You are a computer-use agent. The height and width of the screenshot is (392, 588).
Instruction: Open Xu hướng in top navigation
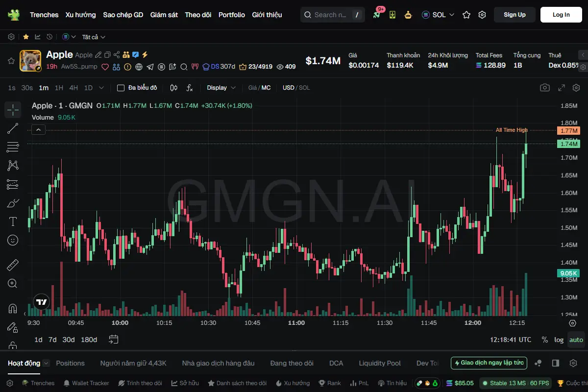81,15
